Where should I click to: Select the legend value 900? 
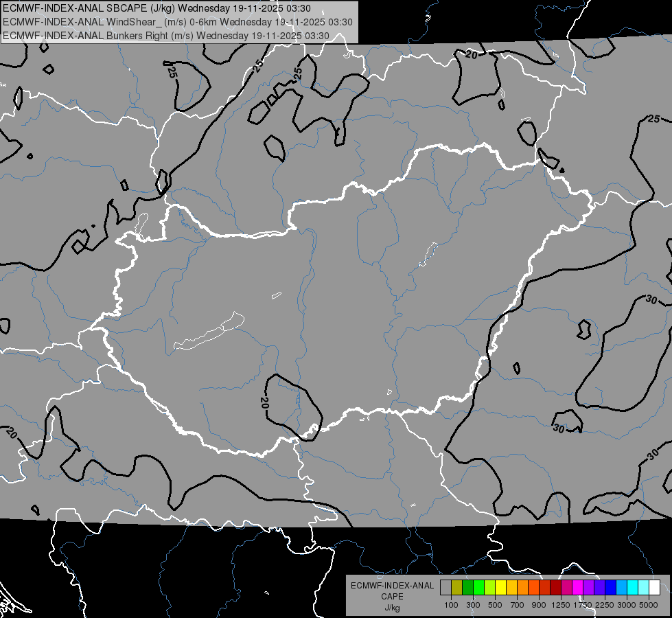click(539, 605)
